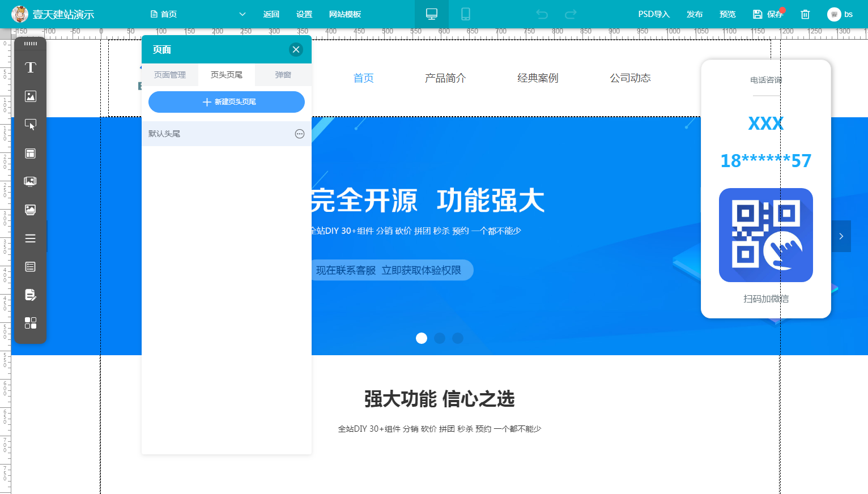Select second carousel indicator dot

(x=440, y=338)
